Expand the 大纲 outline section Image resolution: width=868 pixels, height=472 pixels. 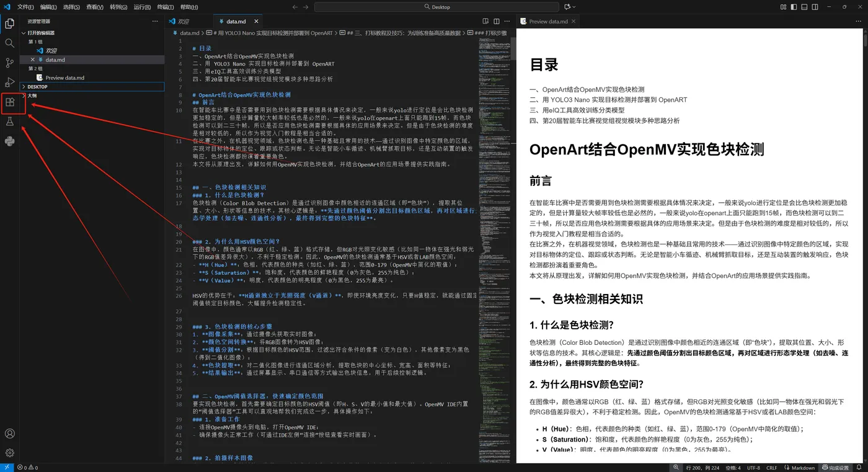(x=92, y=96)
